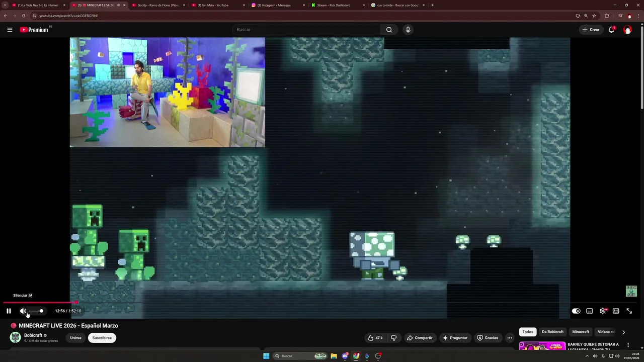
Task: Switch to Instagram Mensajes tab
Action: [x=278, y=5]
